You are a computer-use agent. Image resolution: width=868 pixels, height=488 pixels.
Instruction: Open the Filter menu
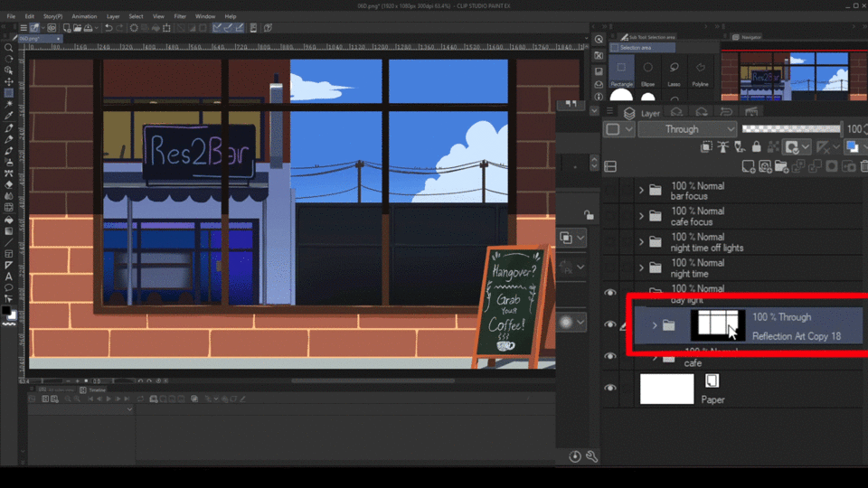(x=180, y=16)
